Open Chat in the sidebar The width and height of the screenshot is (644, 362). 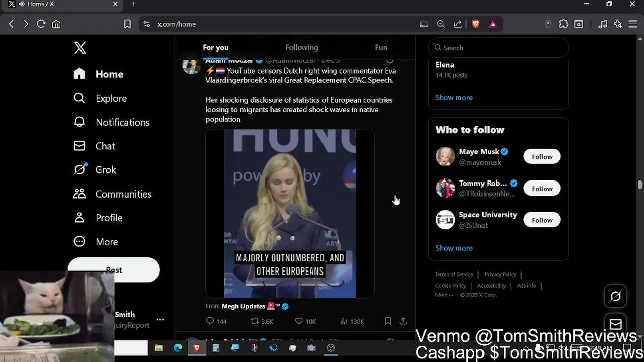coord(95,146)
